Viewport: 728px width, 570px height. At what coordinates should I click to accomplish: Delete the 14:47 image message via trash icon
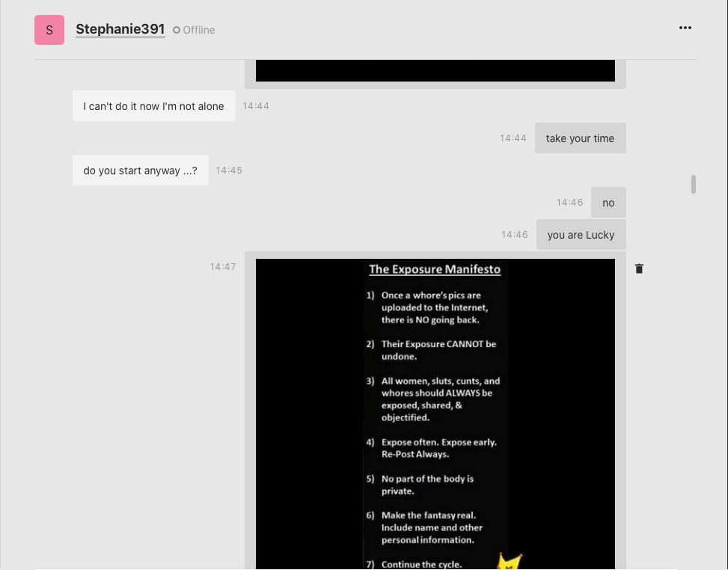(639, 269)
